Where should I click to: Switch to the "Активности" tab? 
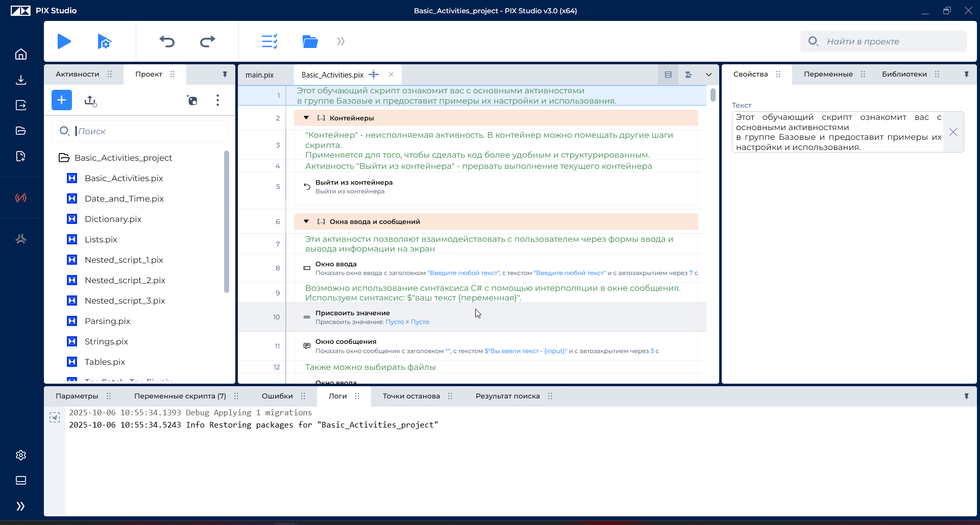point(78,74)
